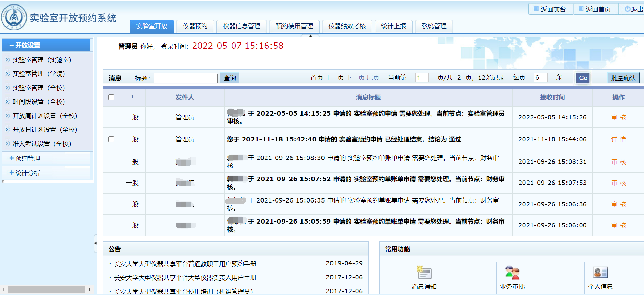This screenshot has height=295, width=644.
Task: Open the 业务审批 business approval icon
Action: pos(512,273)
